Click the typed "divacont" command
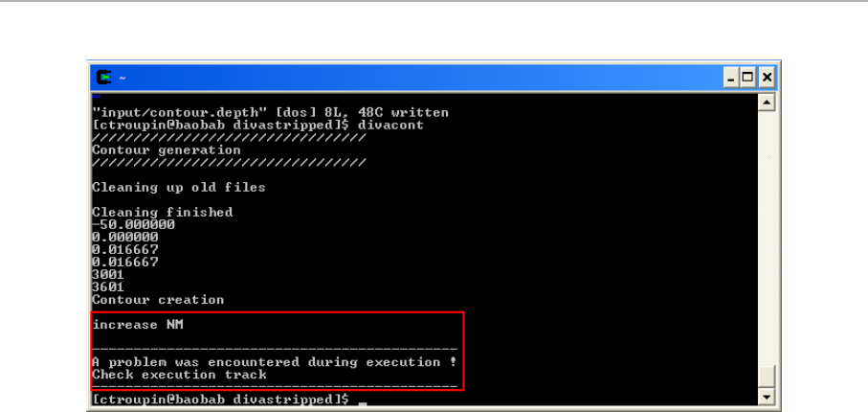Image resolution: width=868 pixels, height=412 pixels. pyautogui.click(x=390, y=126)
